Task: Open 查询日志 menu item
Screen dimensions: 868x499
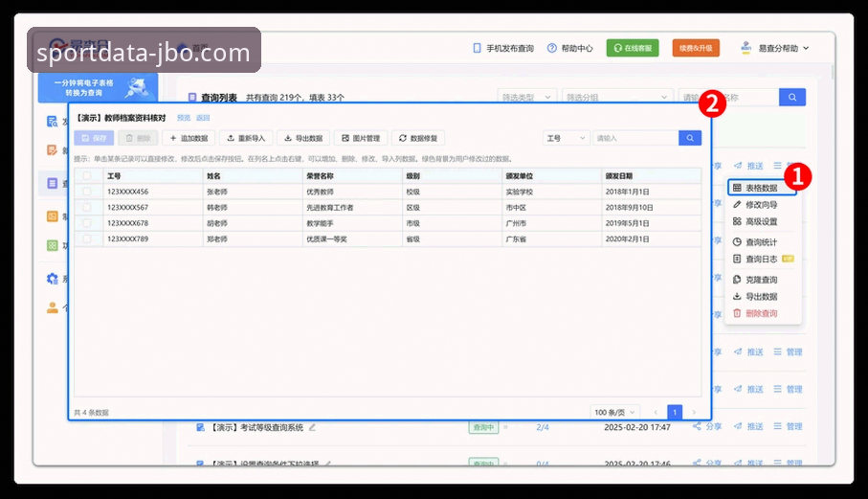Action: click(x=762, y=259)
